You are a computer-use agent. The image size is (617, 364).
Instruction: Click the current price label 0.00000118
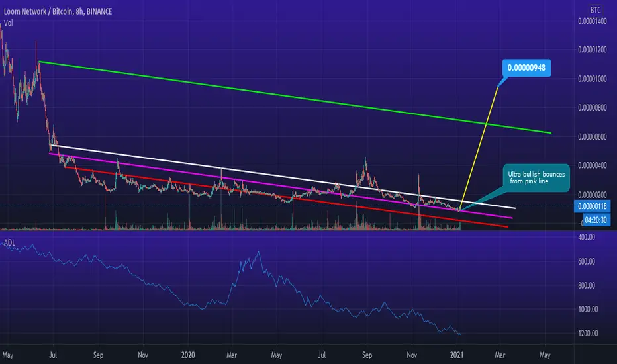pos(593,206)
